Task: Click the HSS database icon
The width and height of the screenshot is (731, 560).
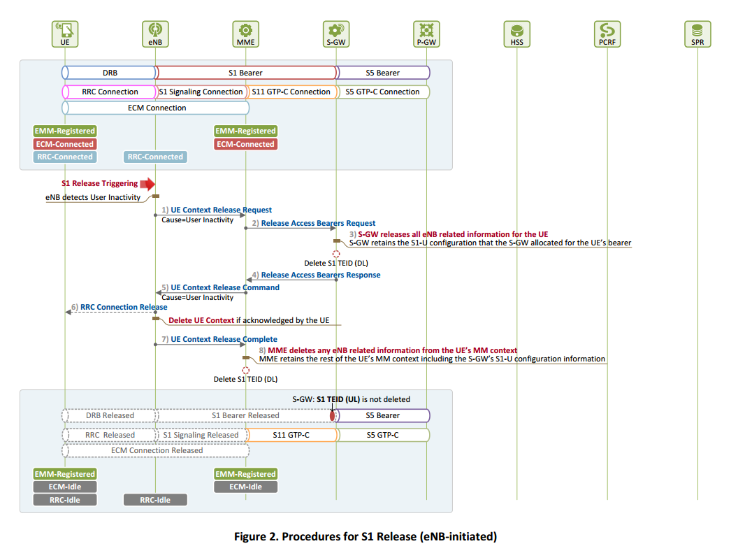Action: (x=516, y=32)
